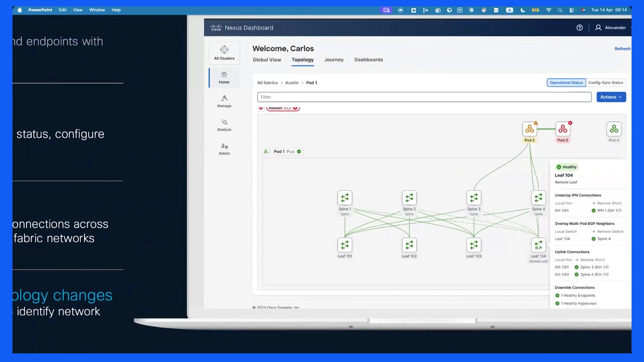Click the Healthy status badge

tap(567, 167)
